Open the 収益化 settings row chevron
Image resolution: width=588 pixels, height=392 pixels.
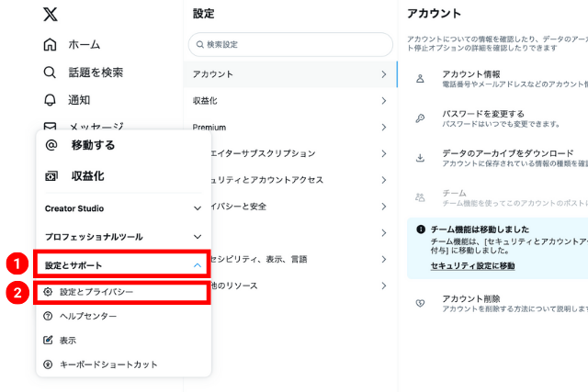[383, 100]
